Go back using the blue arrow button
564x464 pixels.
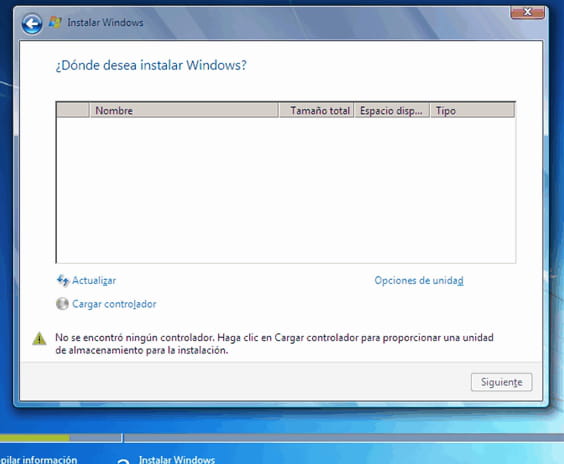(x=32, y=24)
